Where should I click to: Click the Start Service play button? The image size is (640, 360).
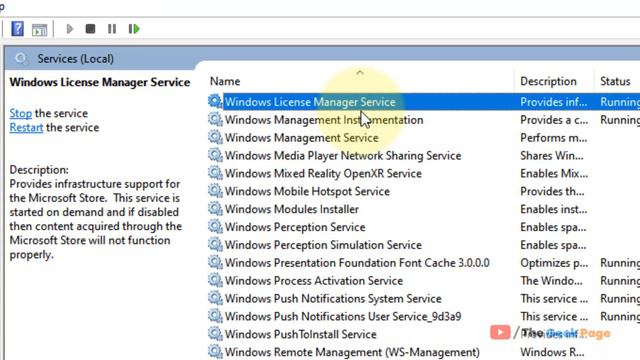[70, 29]
